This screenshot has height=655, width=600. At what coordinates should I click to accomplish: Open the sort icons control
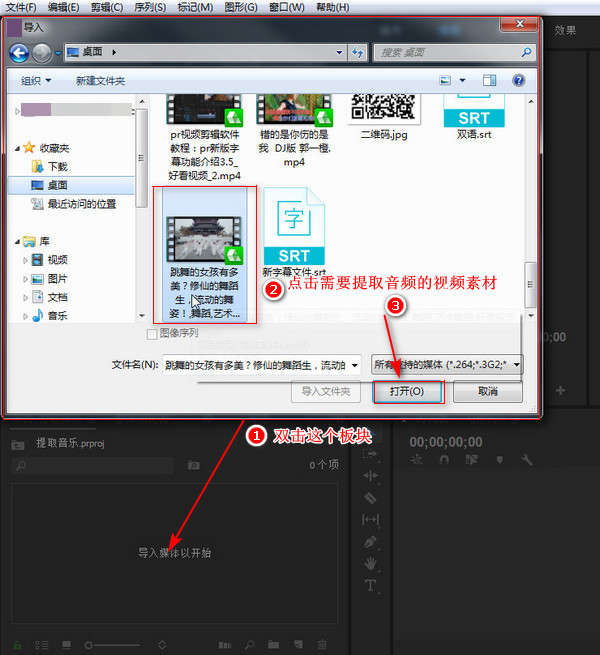point(162,645)
